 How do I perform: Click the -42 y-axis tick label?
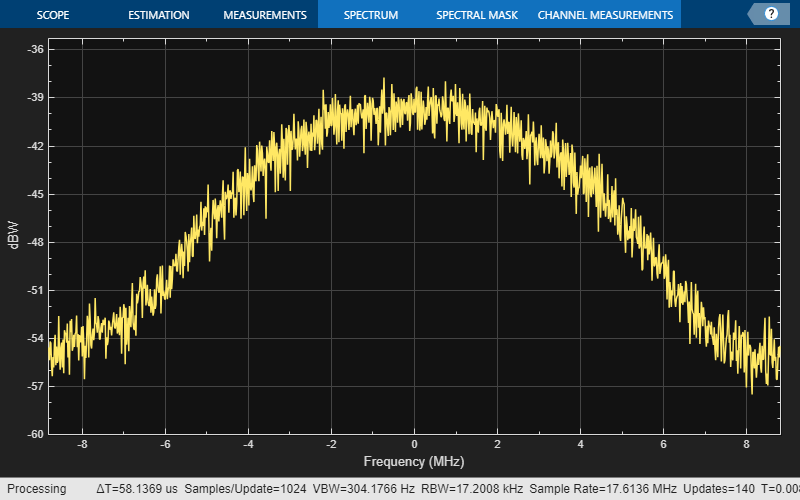[35, 146]
